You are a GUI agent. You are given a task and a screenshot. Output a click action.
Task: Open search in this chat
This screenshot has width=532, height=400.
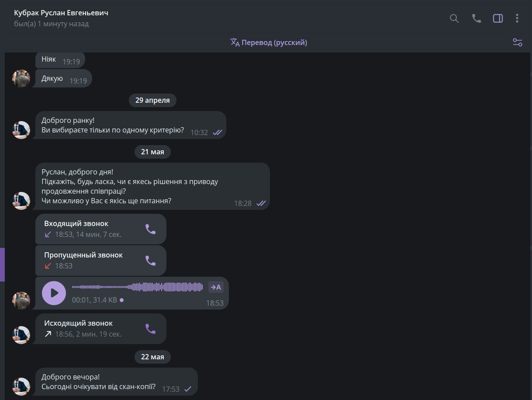[454, 18]
